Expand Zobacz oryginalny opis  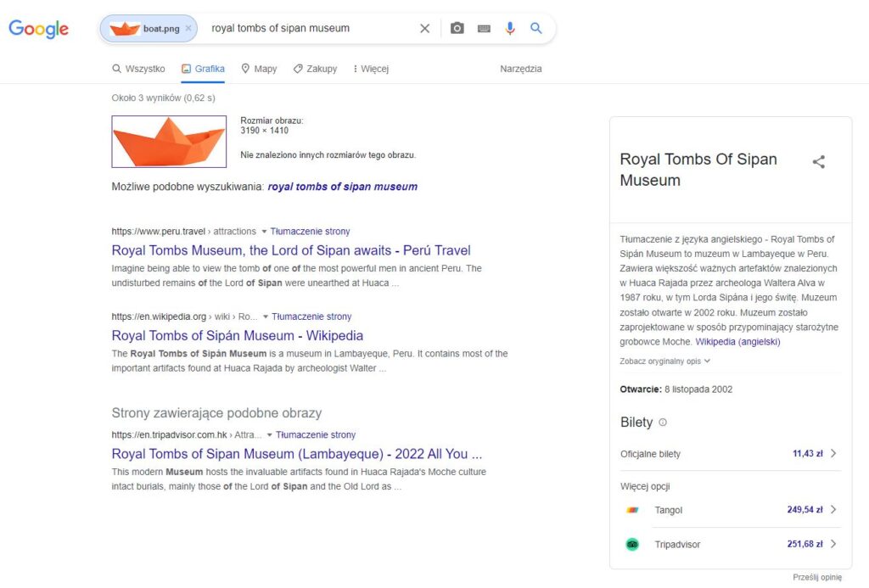click(664, 361)
